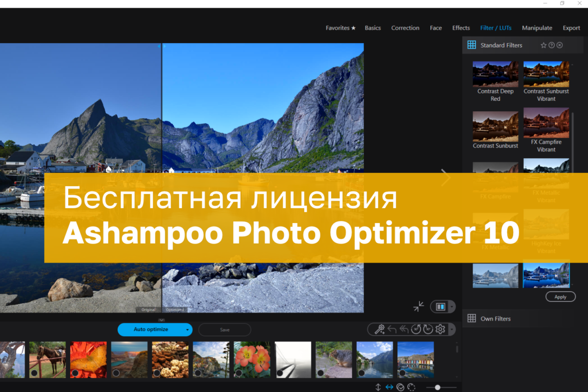Open the Manipulate tab

(x=537, y=28)
